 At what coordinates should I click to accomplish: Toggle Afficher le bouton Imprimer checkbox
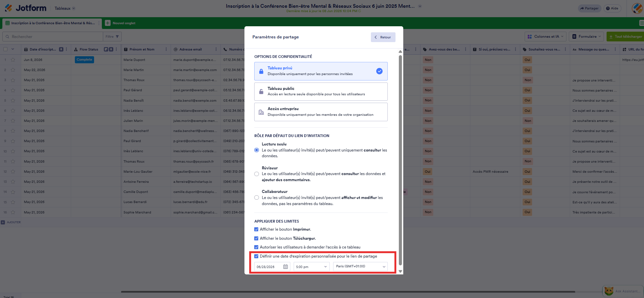point(256,229)
